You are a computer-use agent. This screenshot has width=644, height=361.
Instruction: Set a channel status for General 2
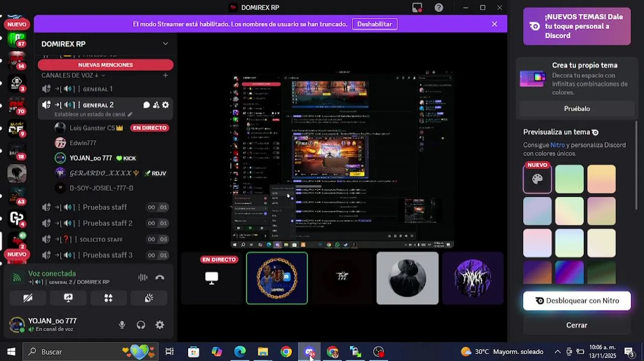[x=93, y=114]
